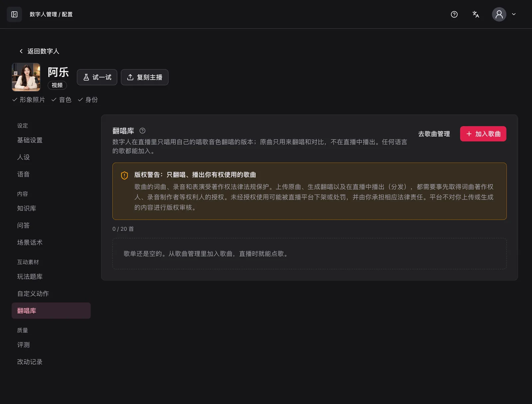532x404 pixels.
Task: Click the 形象照片 check status
Action: pyautogui.click(x=29, y=100)
